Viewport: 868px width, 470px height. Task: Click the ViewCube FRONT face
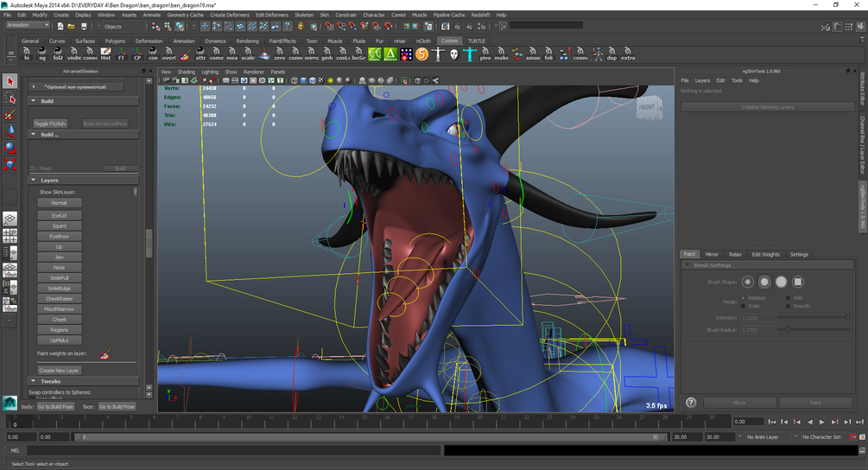(x=649, y=108)
